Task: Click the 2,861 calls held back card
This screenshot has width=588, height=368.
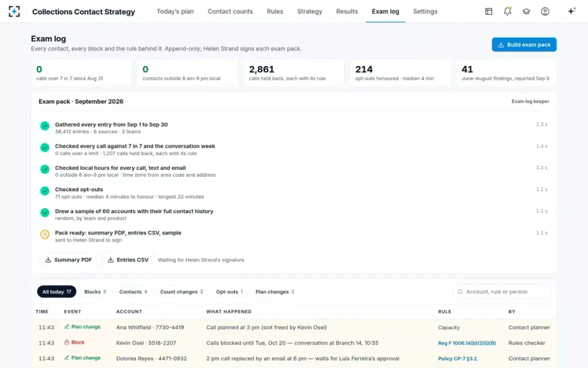Action: click(294, 73)
